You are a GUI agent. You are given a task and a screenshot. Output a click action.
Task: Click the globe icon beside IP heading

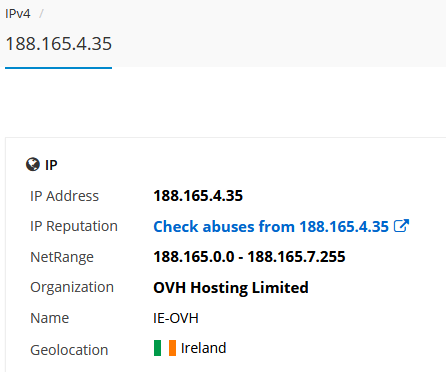(x=33, y=165)
